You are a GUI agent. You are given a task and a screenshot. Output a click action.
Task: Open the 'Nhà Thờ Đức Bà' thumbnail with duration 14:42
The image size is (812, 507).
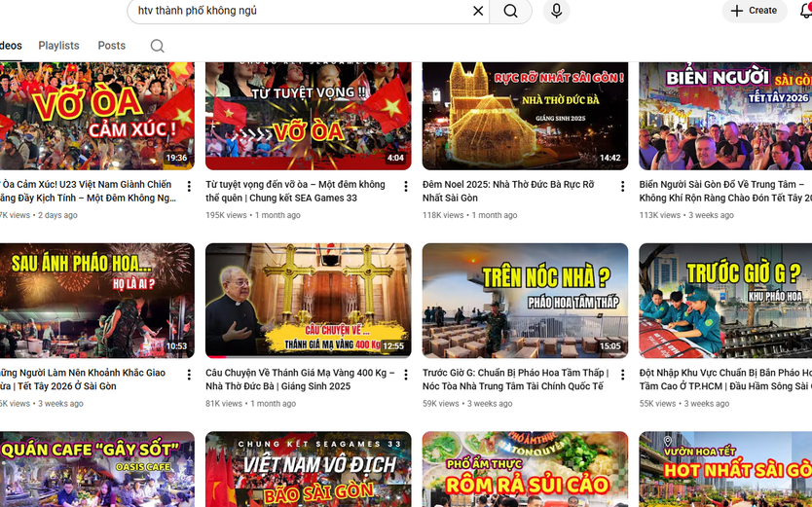[525, 116]
